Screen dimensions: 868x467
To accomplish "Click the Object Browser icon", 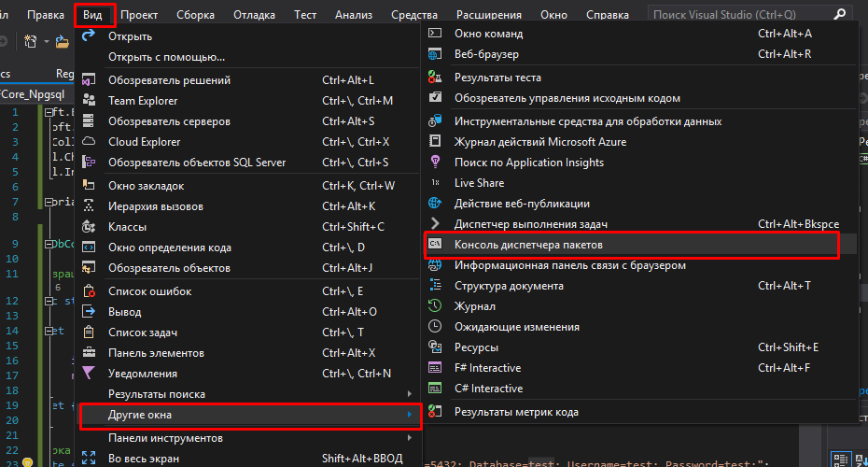I will (x=89, y=267).
